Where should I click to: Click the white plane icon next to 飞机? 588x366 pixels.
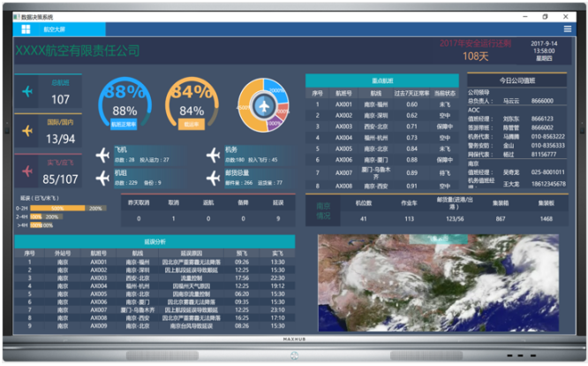tap(103, 156)
